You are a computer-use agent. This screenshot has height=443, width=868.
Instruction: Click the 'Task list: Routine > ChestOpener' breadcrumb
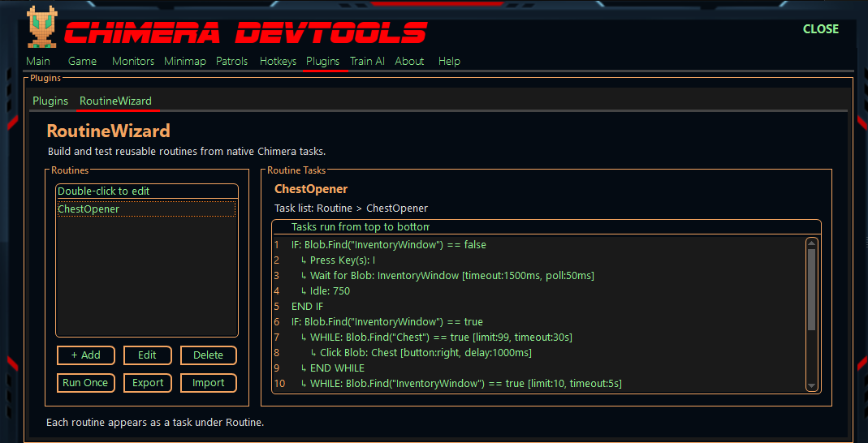[351, 209]
